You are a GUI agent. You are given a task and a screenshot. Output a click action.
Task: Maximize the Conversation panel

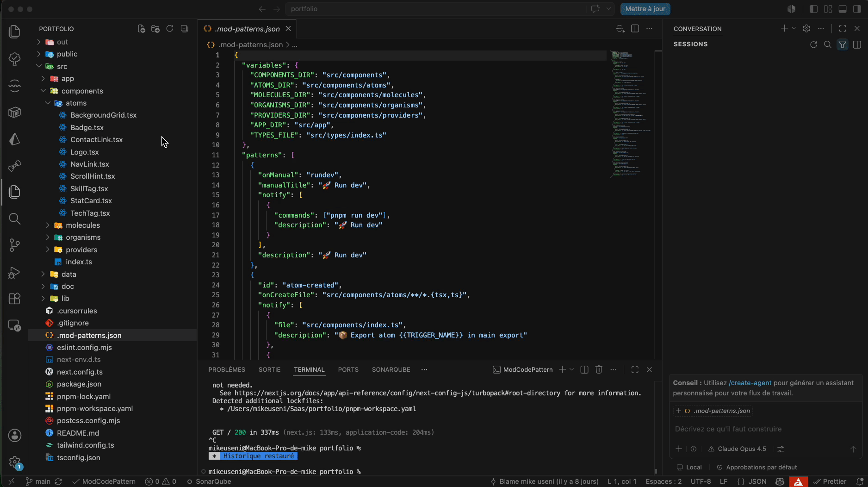coord(843,29)
